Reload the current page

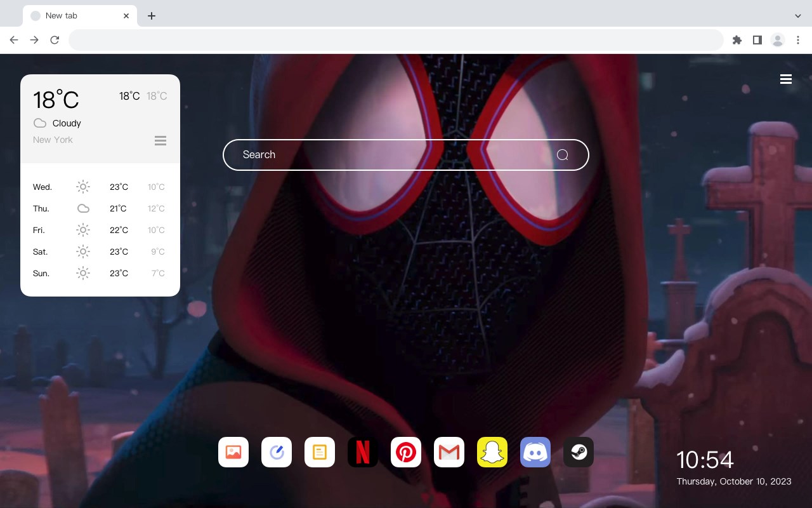click(55, 40)
